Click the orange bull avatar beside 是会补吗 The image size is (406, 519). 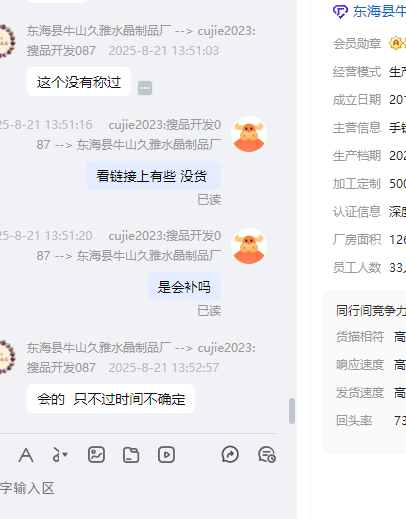[x=249, y=246]
